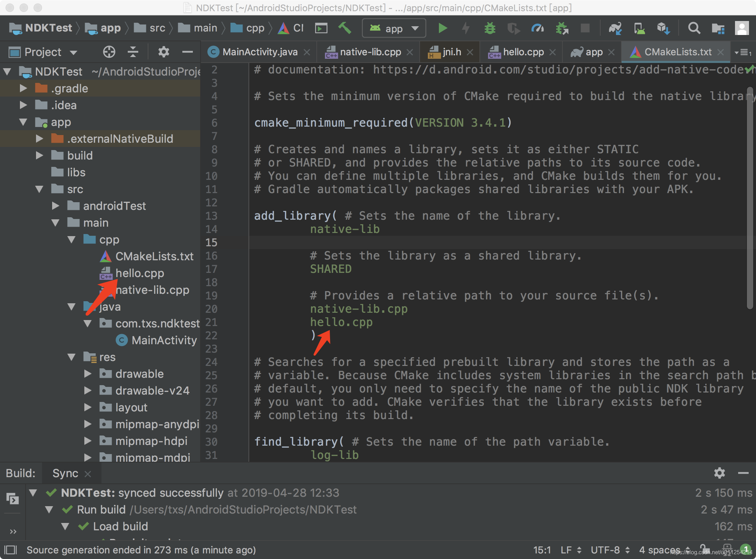Hide the Project panel with minus icon

coord(188,52)
